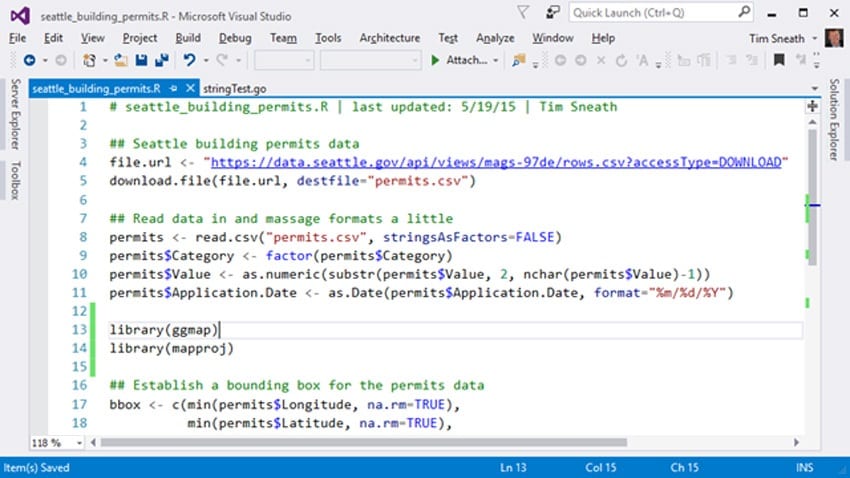850x478 pixels.
Task: Open the Team menu
Action: click(284, 38)
